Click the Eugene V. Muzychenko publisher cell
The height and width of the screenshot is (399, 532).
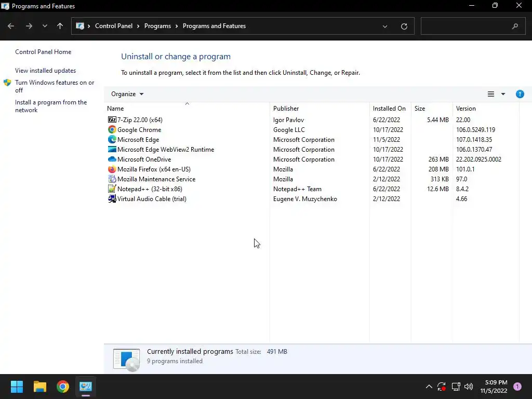[x=305, y=199]
